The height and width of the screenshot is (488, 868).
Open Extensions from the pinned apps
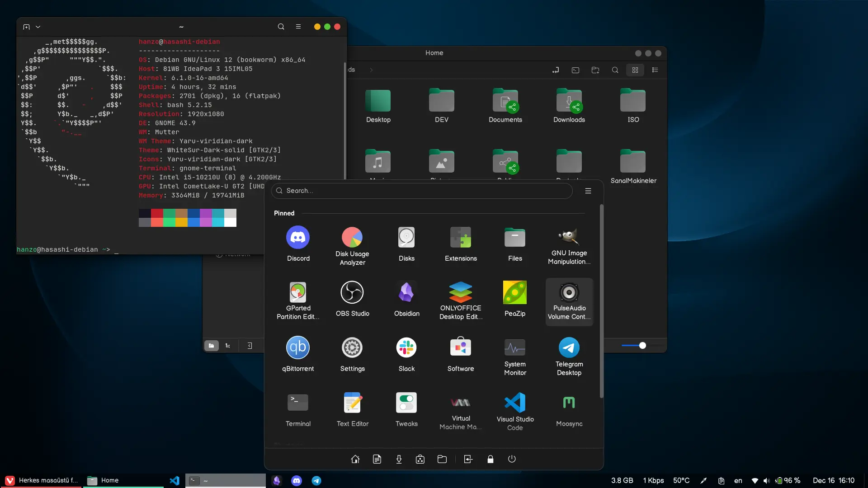(x=461, y=244)
